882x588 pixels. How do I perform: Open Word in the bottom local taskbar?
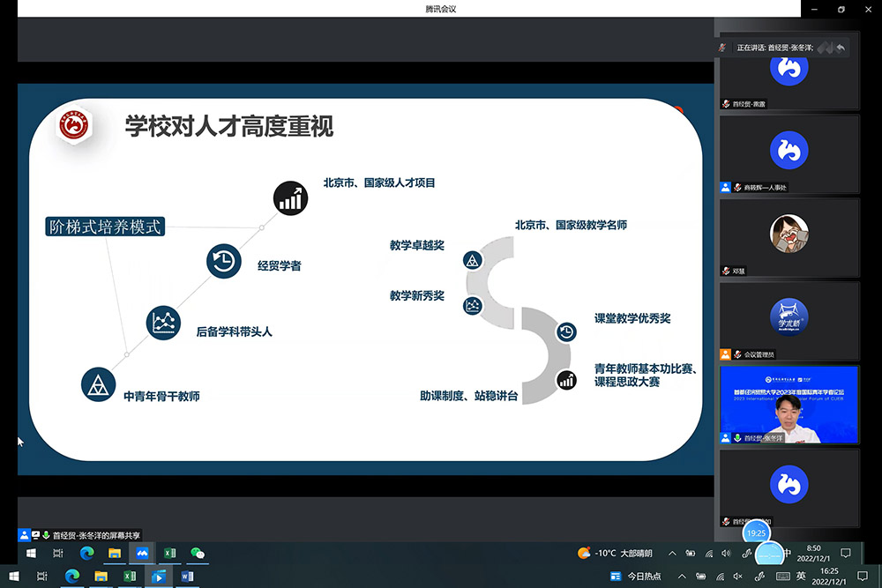187,577
